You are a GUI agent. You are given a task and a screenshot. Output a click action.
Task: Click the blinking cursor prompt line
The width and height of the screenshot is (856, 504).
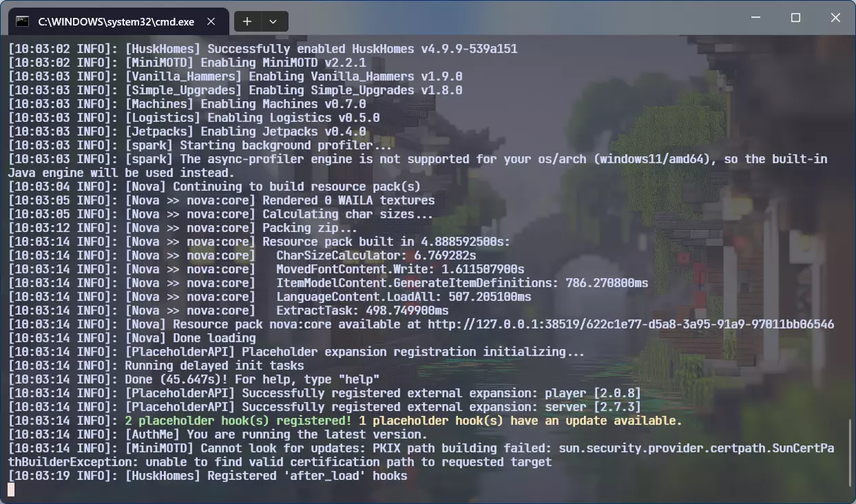tap(11, 490)
